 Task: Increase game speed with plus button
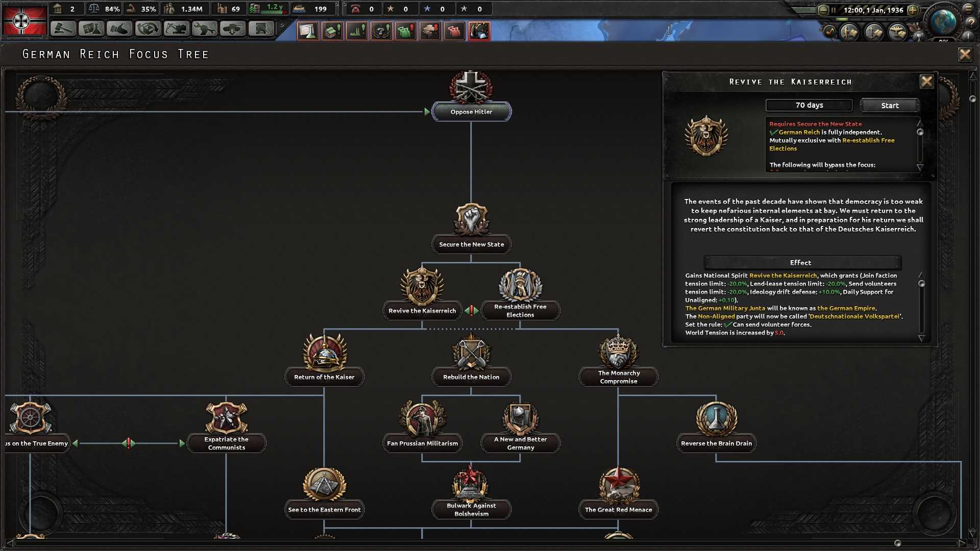[x=913, y=10]
